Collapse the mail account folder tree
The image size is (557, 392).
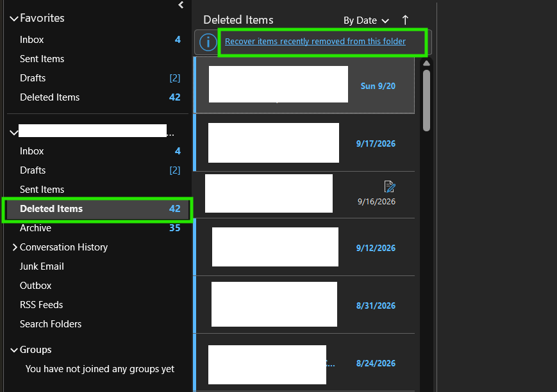coord(14,133)
